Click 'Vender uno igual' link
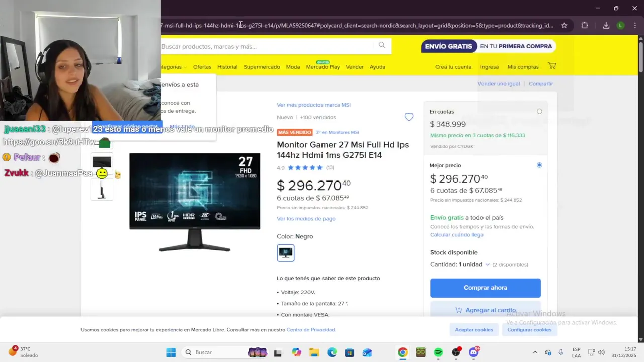This screenshot has height=362, width=644. tap(499, 84)
